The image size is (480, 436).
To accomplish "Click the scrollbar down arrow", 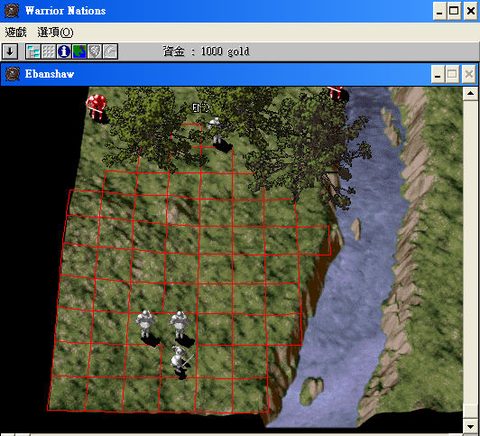I will coord(470,426).
